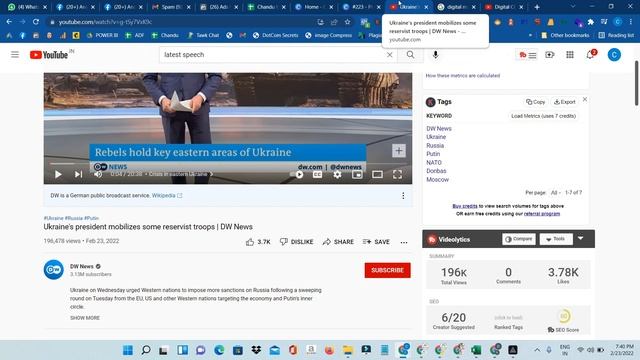Open the notifications bell

(590, 55)
